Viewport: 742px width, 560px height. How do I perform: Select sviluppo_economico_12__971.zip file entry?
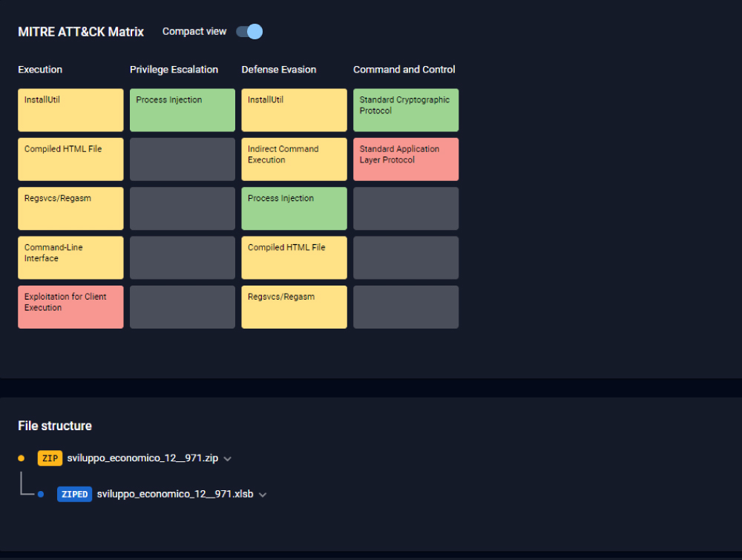[142, 458]
